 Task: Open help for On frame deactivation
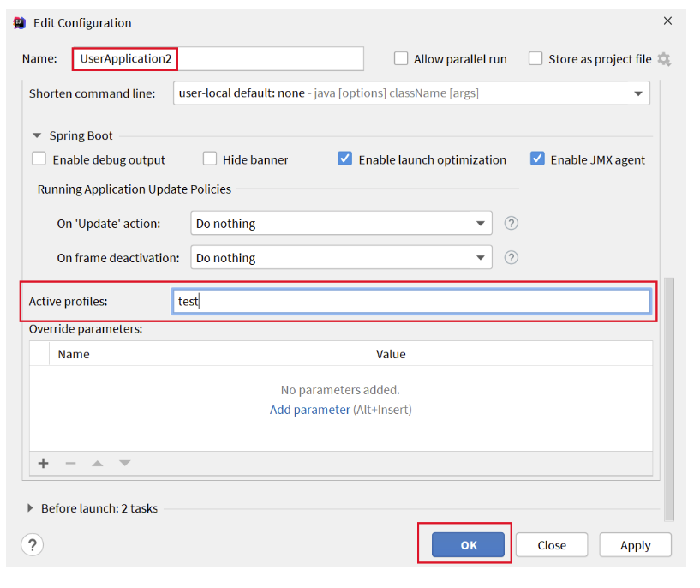coord(512,258)
